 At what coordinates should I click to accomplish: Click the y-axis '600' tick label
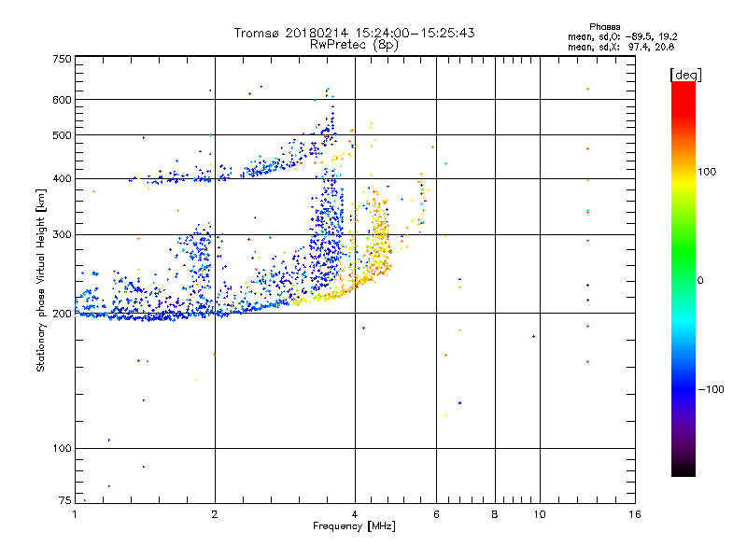point(63,100)
